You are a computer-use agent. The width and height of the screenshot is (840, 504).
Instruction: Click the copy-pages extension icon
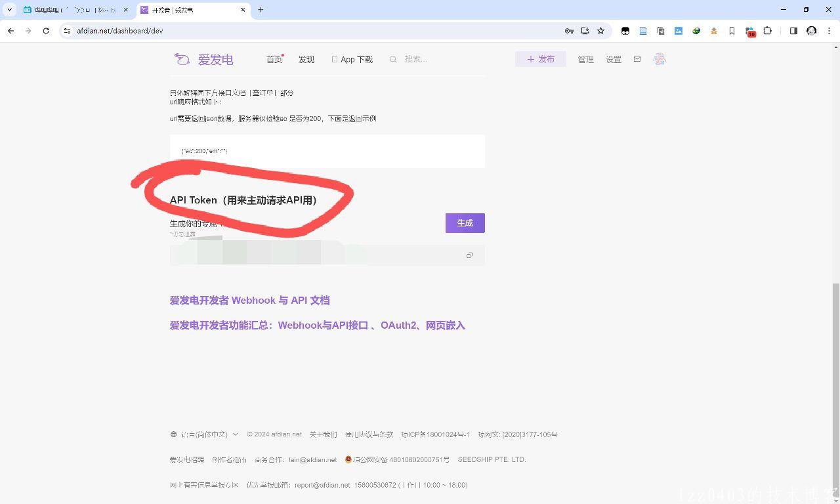point(661,31)
